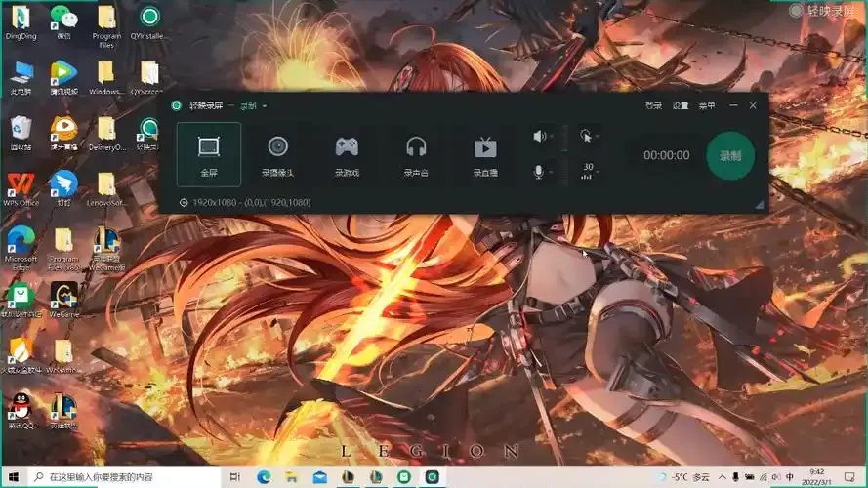This screenshot has width=868, height=488.
Task: Open the 菜单 menu in title bar
Action: tap(707, 105)
